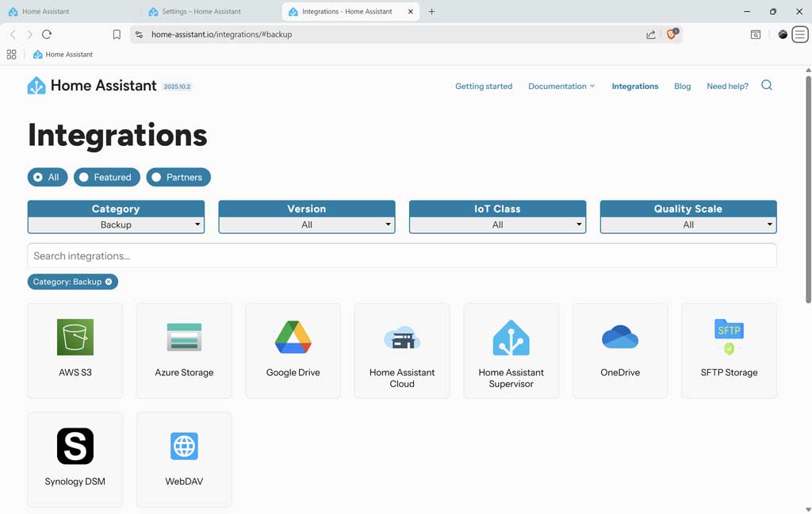View site information icon in address bar
The image size is (812, 514).
pos(139,34)
